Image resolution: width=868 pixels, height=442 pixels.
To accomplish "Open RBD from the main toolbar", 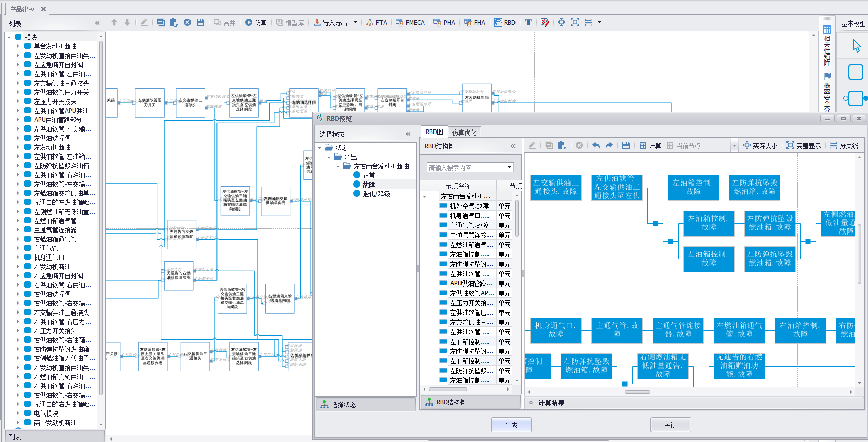I will 504,22.
